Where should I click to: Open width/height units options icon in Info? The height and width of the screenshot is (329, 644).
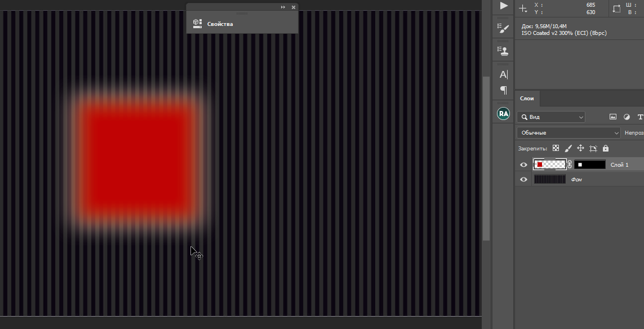616,8
